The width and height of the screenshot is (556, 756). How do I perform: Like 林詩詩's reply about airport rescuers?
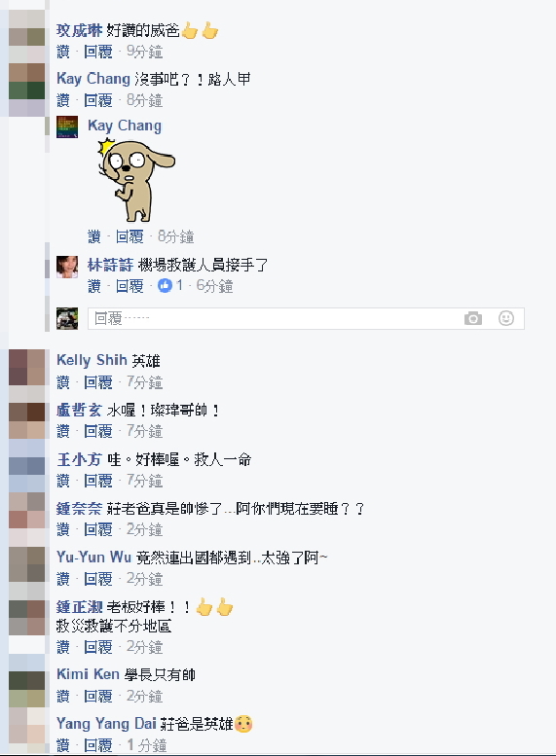(x=94, y=286)
